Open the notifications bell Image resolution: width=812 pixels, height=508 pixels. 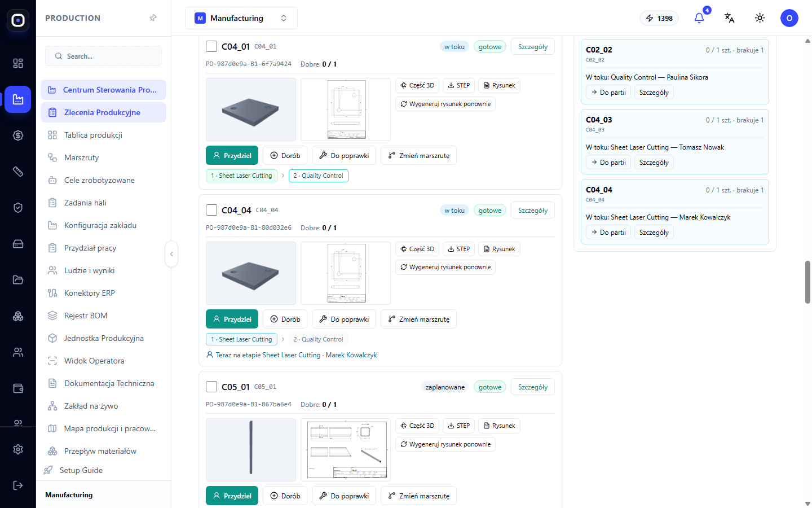click(x=699, y=18)
